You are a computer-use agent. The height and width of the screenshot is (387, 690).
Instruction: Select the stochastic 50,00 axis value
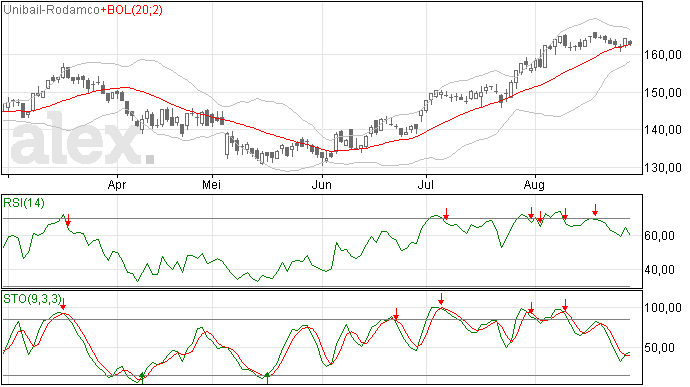click(x=659, y=348)
